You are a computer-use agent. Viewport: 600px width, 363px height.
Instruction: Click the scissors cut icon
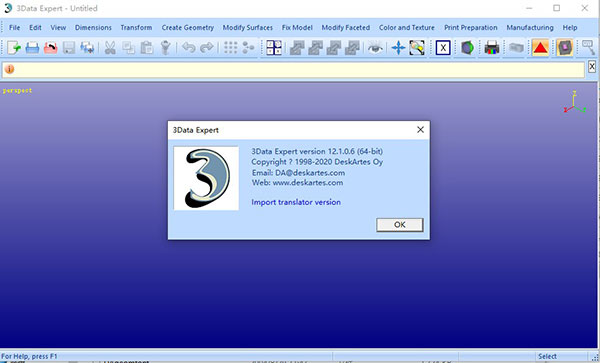pos(110,48)
